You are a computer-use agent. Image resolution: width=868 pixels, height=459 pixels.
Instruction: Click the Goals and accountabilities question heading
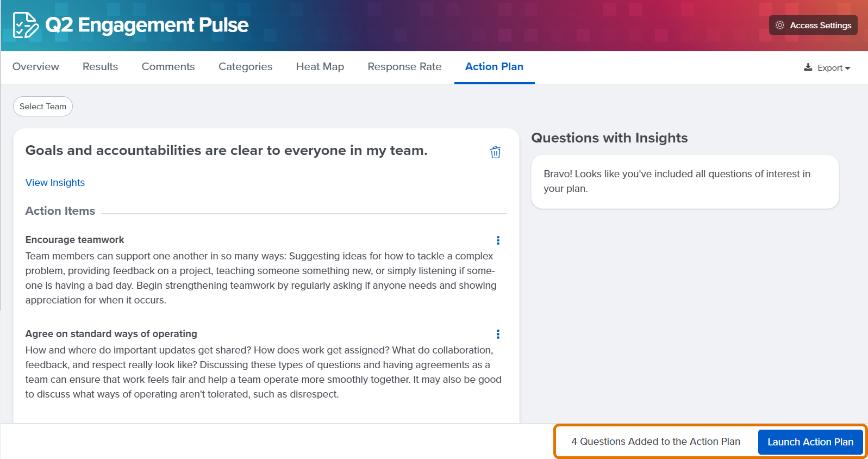(227, 151)
